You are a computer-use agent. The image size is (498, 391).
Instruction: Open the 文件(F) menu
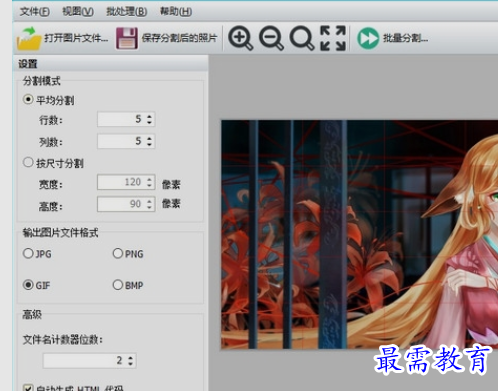click(34, 12)
